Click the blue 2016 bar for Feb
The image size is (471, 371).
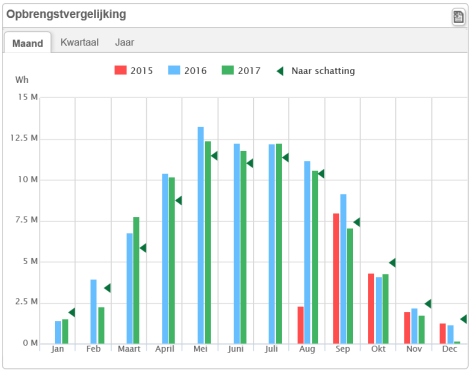93,311
